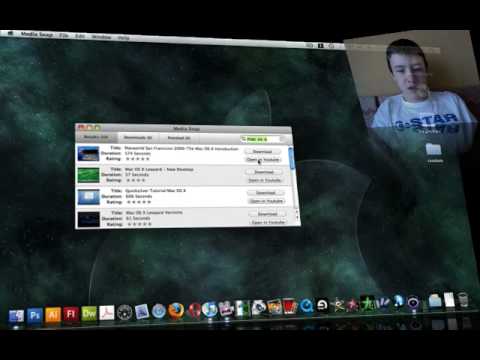The image size is (480, 360).
Task: Open the Trash in the dock
Action: pyautogui.click(x=463, y=299)
